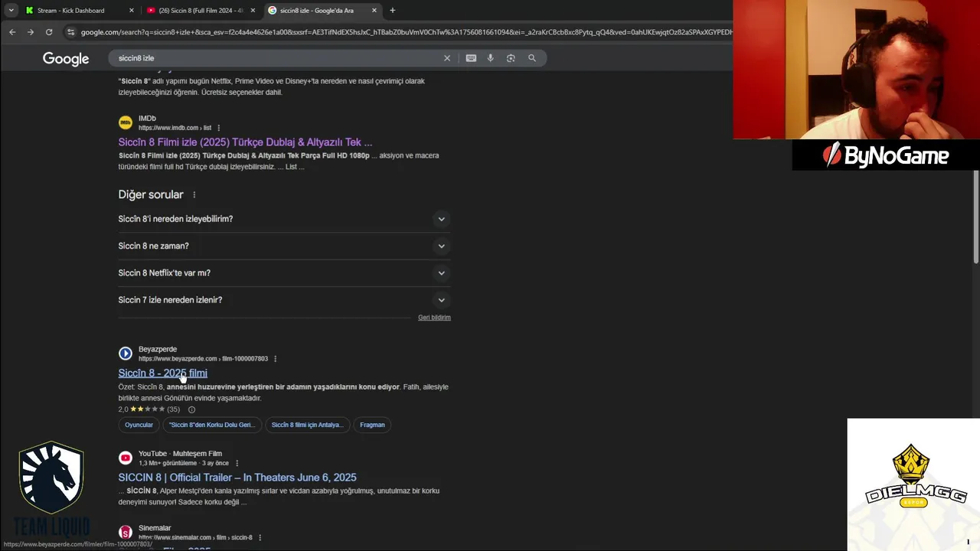This screenshot has width=980, height=551.
Task: Open the site info icon in address bar
Action: [x=71, y=32]
